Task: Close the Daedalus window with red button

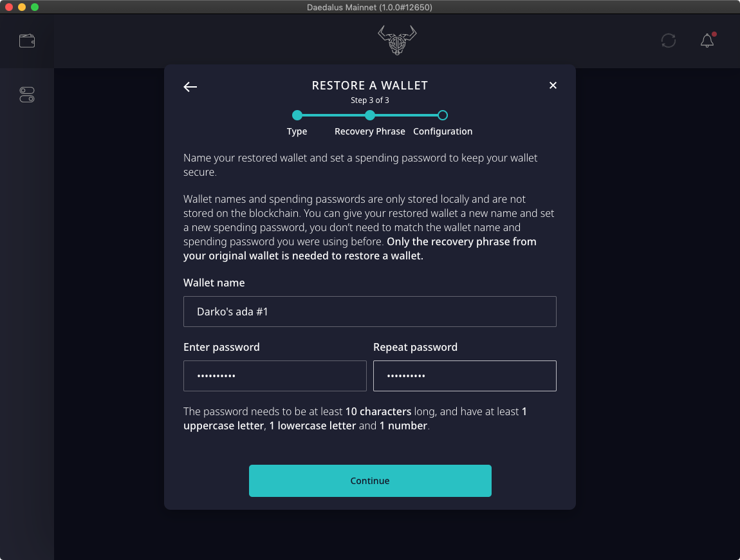Action: click(9, 7)
